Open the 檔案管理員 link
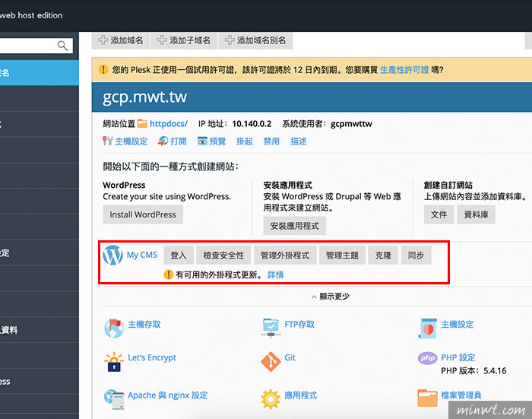 tap(461, 395)
